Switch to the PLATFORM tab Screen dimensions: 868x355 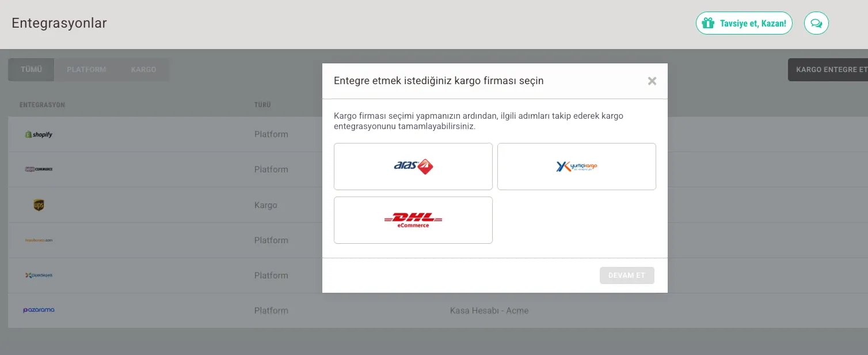[86, 69]
